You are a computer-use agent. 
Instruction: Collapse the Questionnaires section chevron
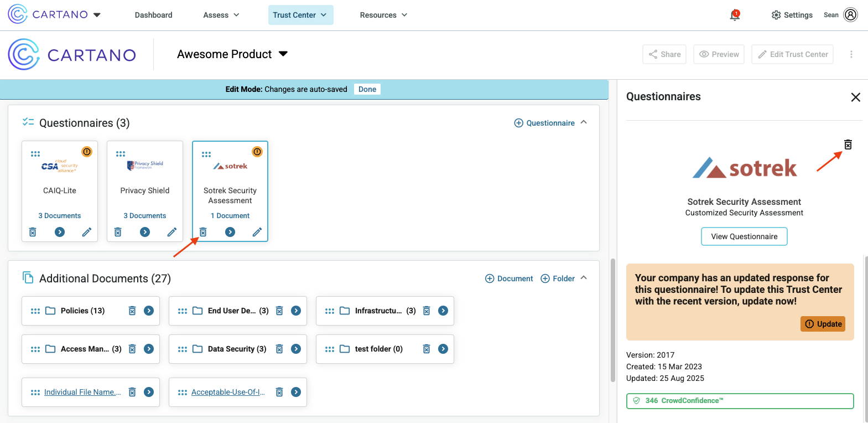coord(584,122)
